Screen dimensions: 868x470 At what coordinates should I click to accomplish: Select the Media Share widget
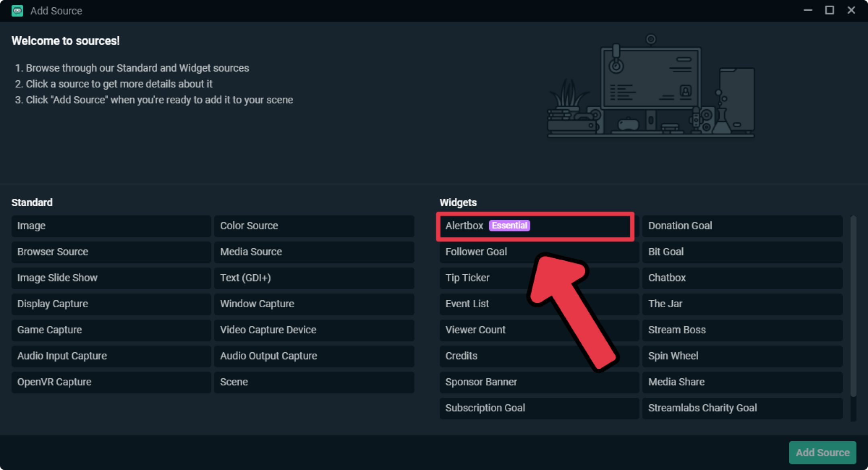click(x=741, y=382)
